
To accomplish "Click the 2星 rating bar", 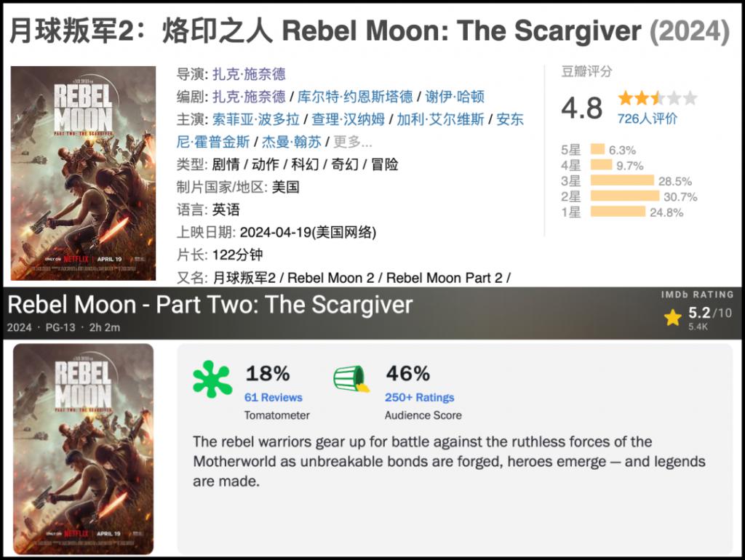I will (x=625, y=196).
